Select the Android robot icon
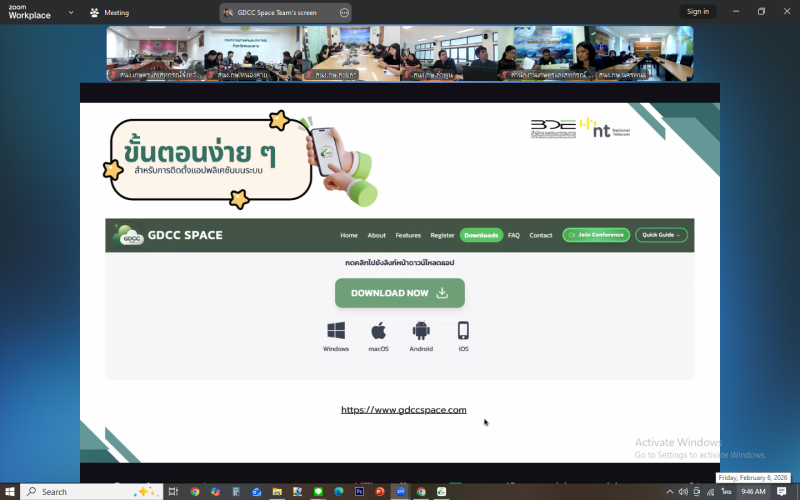800x500 pixels. click(x=421, y=331)
